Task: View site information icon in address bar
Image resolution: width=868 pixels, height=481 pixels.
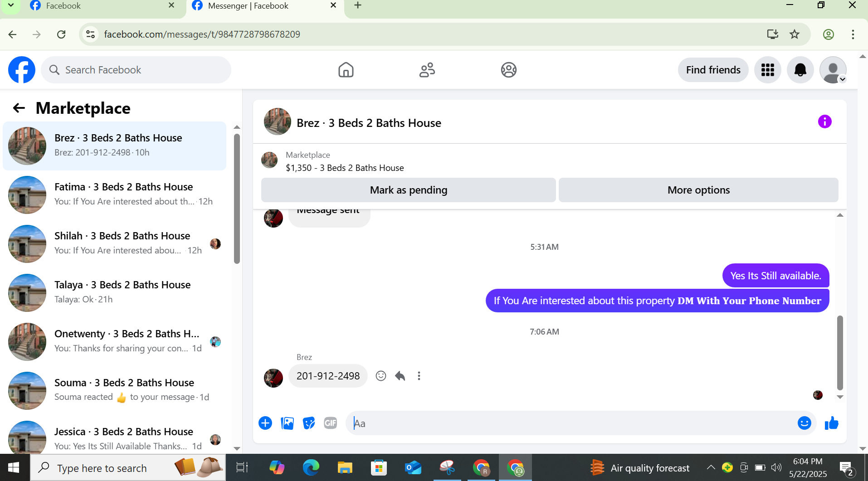Action: (x=91, y=34)
